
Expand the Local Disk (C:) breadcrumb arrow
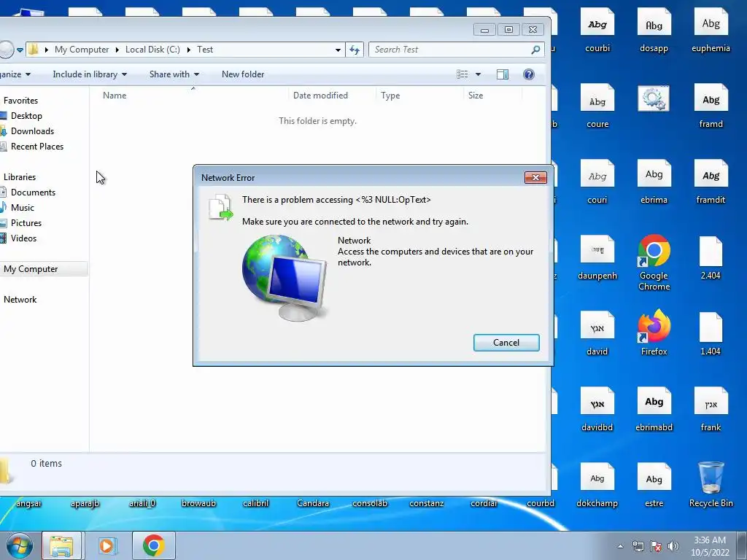tap(188, 50)
